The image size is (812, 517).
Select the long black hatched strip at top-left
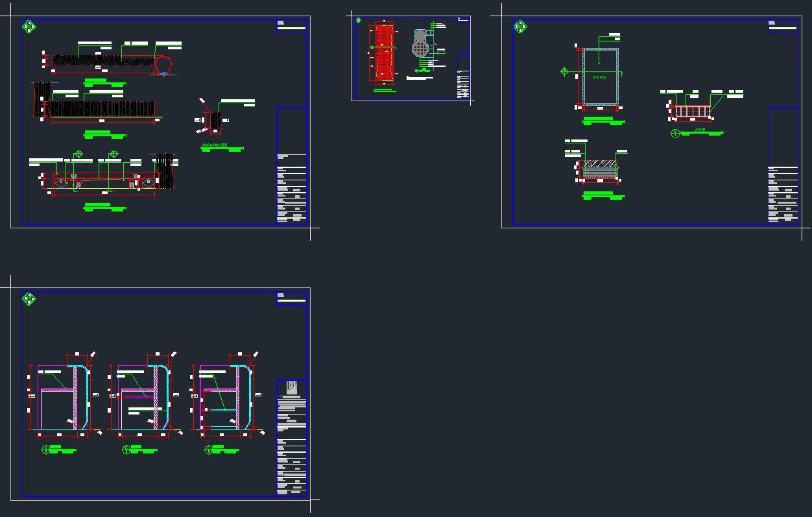click(x=104, y=60)
